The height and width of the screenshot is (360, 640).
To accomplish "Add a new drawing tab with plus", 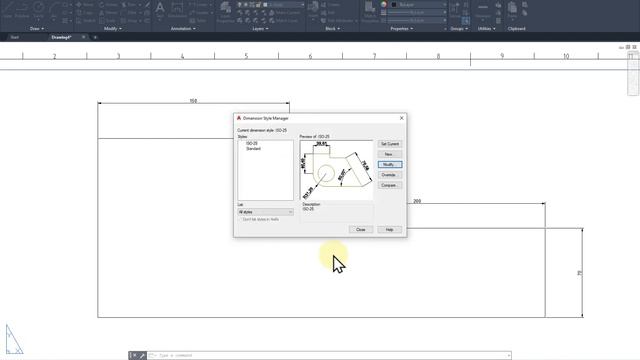I will [95, 37].
